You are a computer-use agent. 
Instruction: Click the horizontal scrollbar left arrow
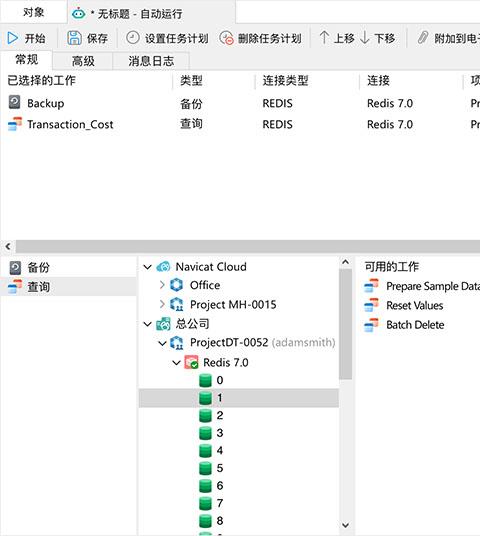[8, 246]
